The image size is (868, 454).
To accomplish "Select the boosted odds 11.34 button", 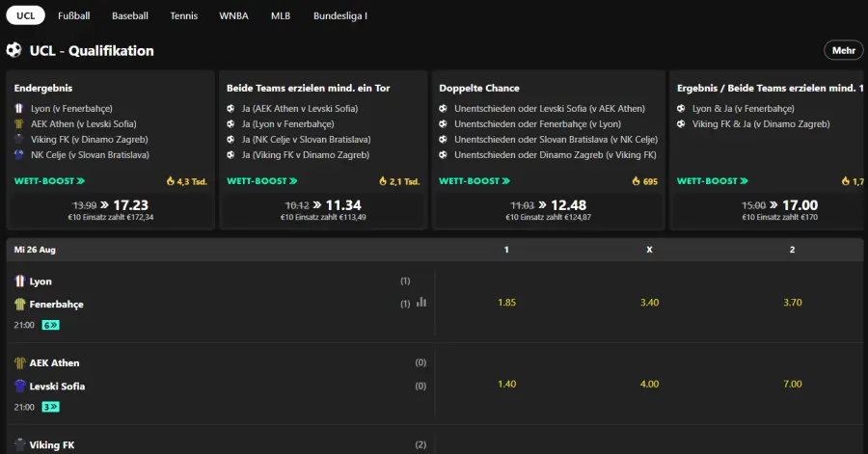I will point(323,209).
